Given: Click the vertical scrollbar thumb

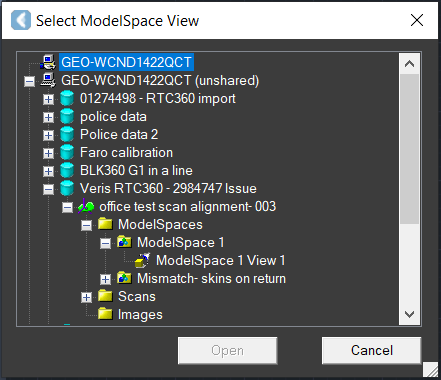Looking at the screenshot, I should 409,149.
